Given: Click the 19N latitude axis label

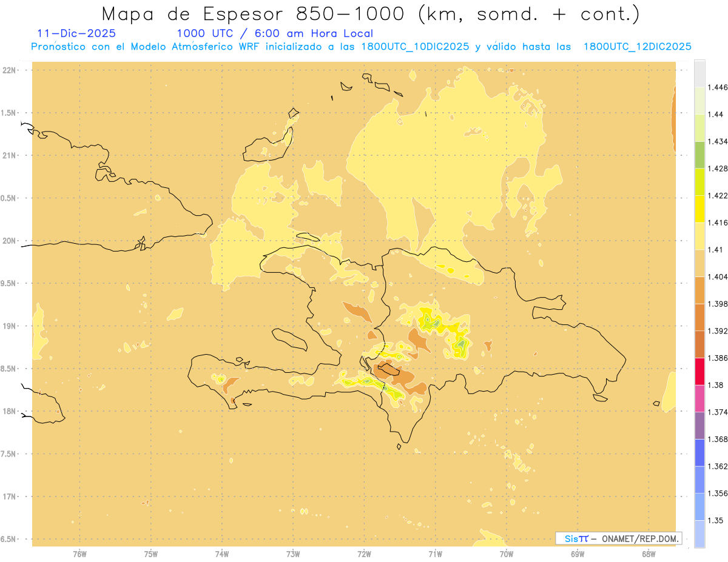Looking at the screenshot, I should [8, 326].
